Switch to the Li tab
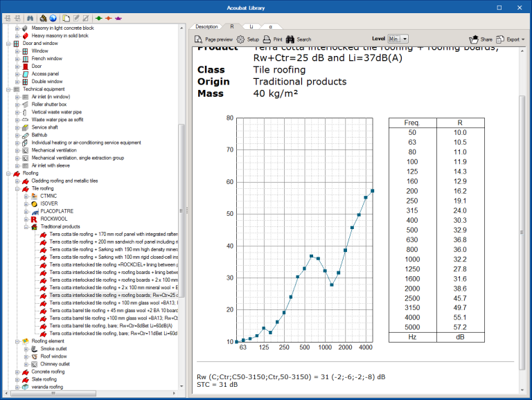 coord(251,26)
